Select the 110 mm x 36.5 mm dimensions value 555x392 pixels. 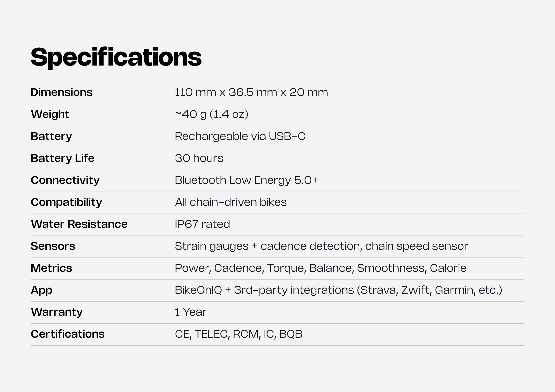[x=251, y=92]
